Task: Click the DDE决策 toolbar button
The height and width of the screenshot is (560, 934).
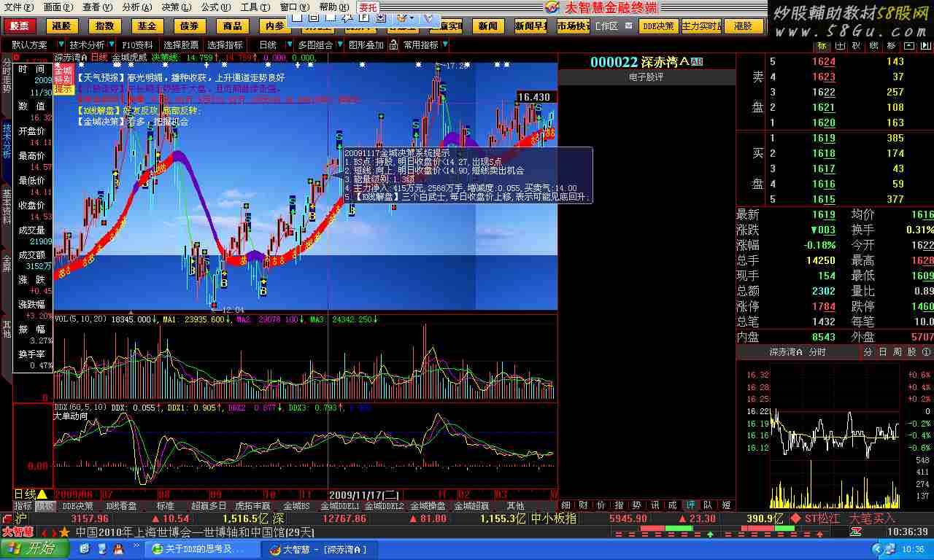Action: [x=658, y=26]
